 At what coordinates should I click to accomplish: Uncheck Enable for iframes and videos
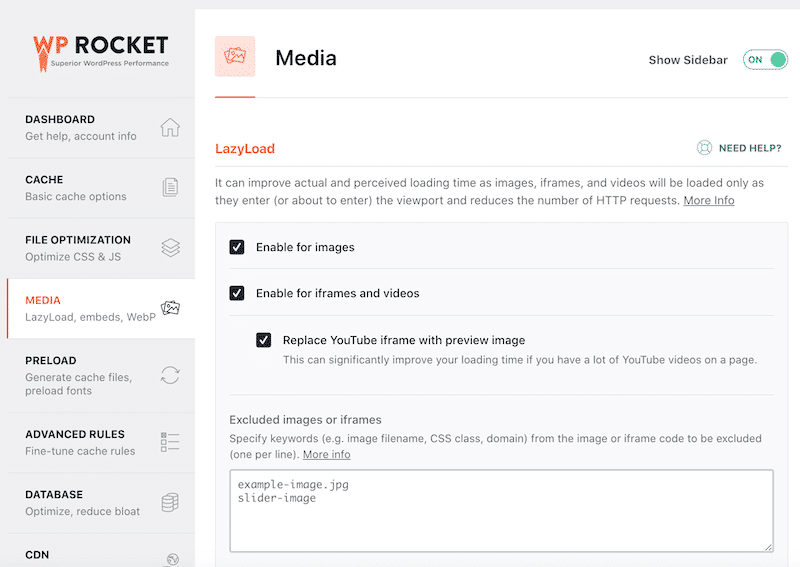coord(237,293)
